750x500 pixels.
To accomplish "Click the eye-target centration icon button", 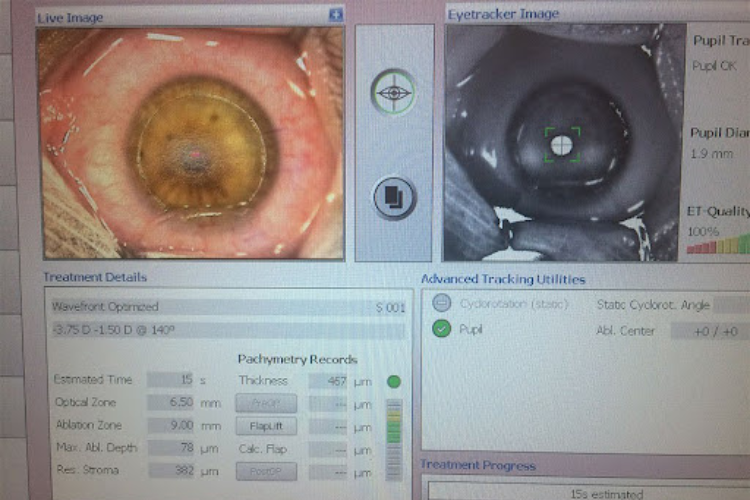I will tap(394, 93).
